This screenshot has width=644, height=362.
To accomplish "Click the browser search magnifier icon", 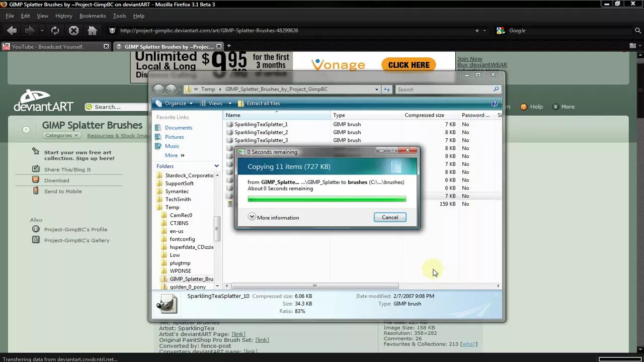I will coord(638,31).
